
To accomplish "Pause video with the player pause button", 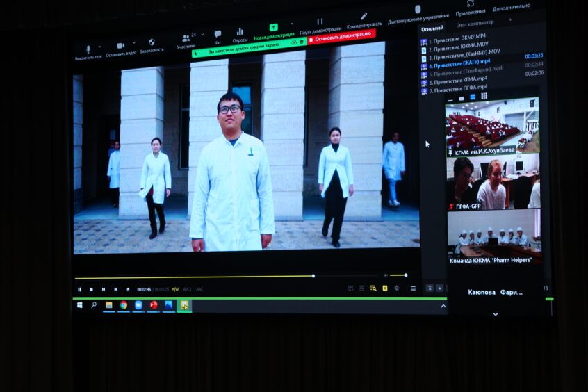I will (79, 289).
